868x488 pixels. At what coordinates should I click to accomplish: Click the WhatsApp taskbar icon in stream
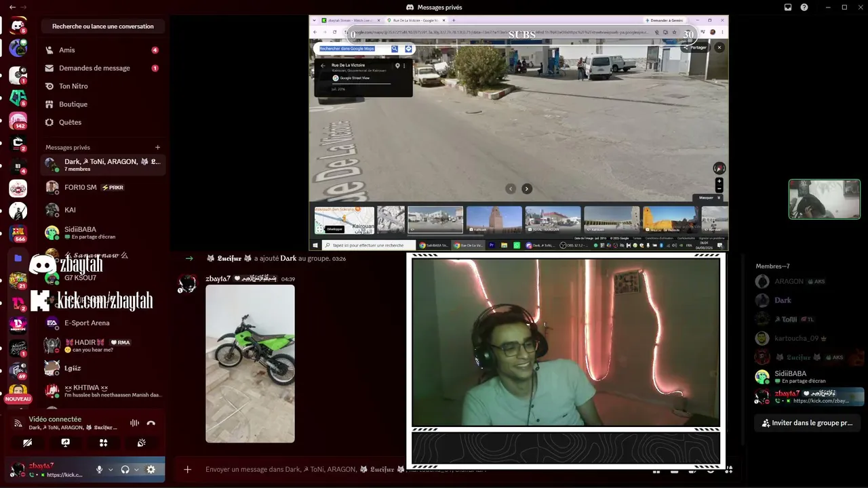click(517, 245)
